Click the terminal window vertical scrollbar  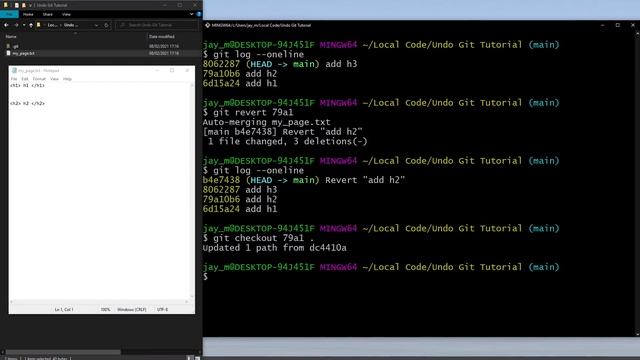(638, 184)
